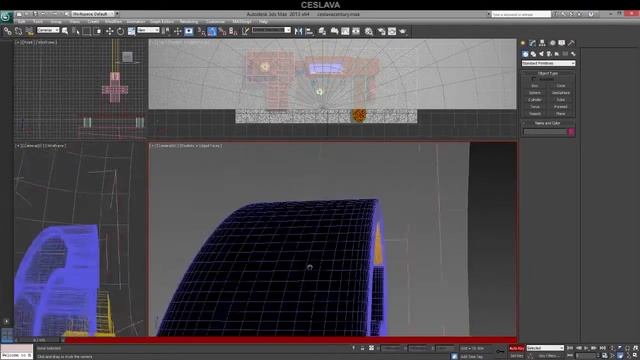Image resolution: width=640 pixels, height=360 pixels.
Task: Open the Help menu
Action: (263, 22)
